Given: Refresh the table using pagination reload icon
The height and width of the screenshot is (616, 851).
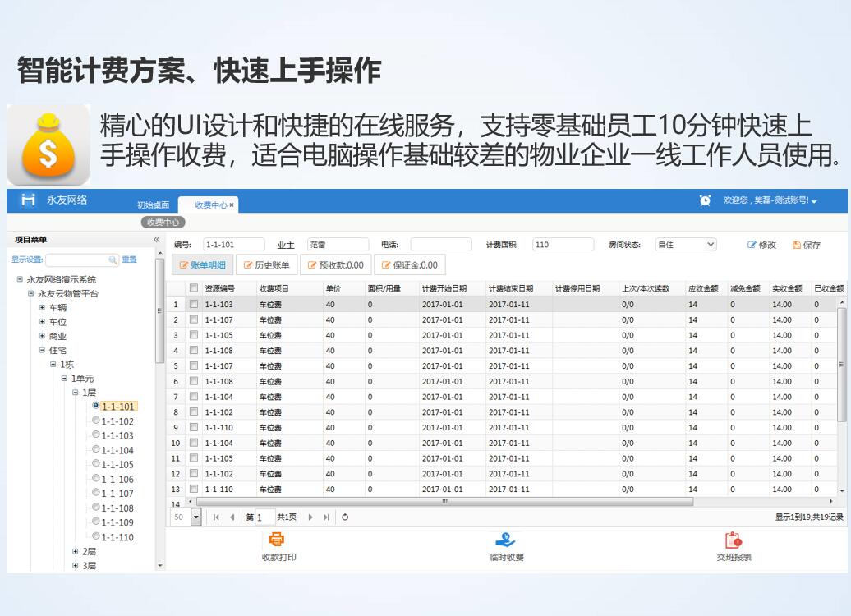Looking at the screenshot, I should click(x=345, y=517).
